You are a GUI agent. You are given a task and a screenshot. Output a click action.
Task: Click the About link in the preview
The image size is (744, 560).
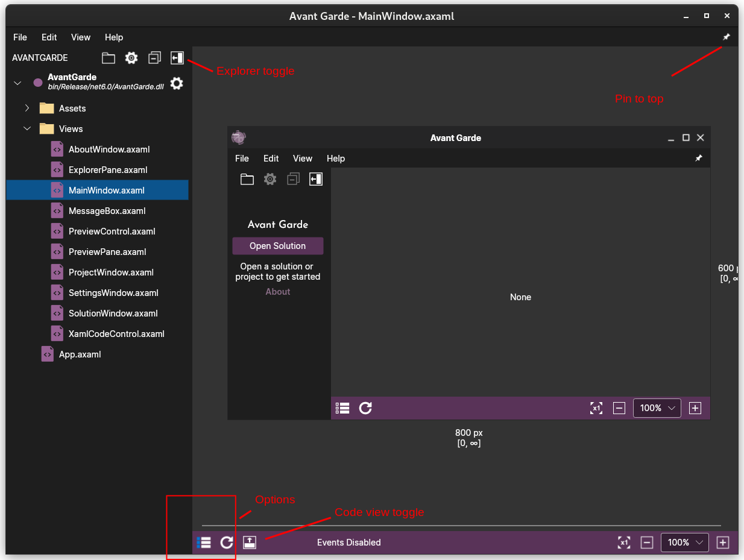[277, 291]
